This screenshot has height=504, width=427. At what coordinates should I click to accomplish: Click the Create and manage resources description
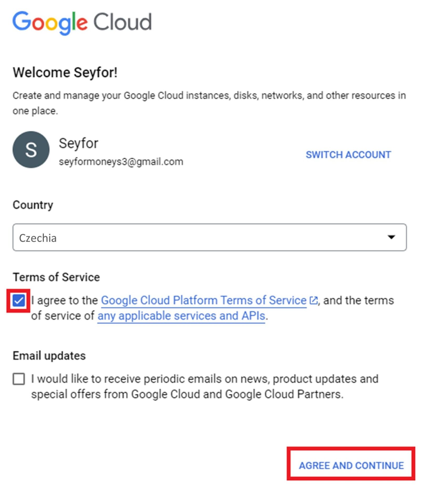tap(209, 103)
